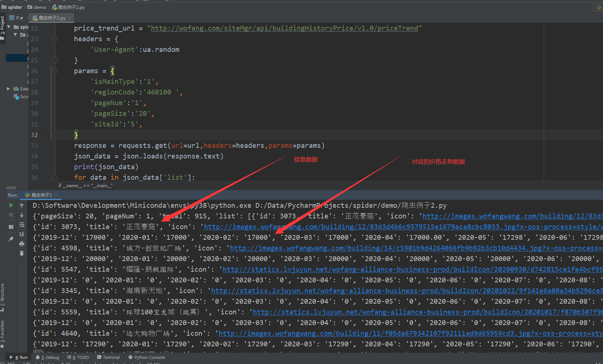Select Scratches and Consoles tree item
Screen dimensions: 603x364
[21, 96]
